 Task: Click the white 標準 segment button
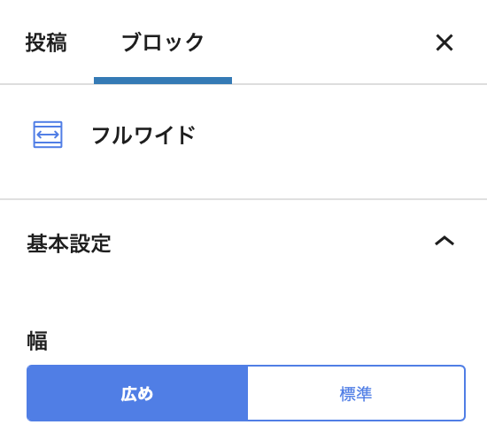coord(356,393)
